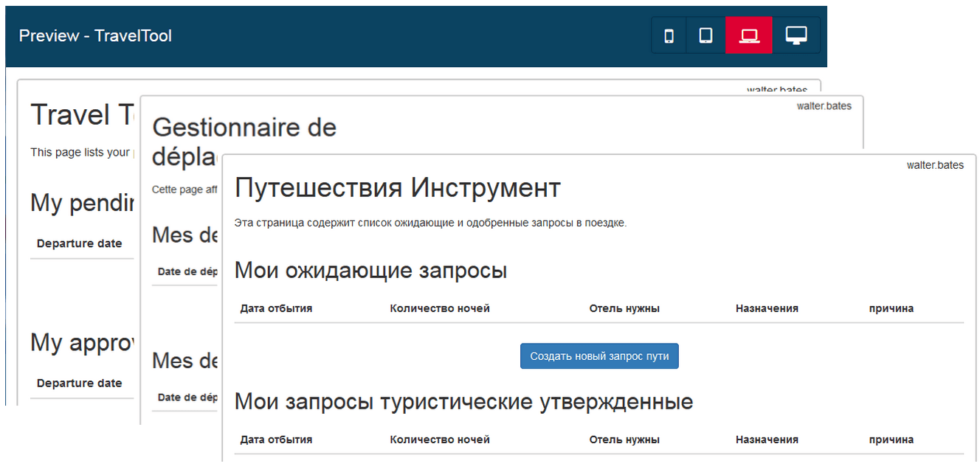
Task: Click the Departure date header on English page
Action: tap(78, 243)
